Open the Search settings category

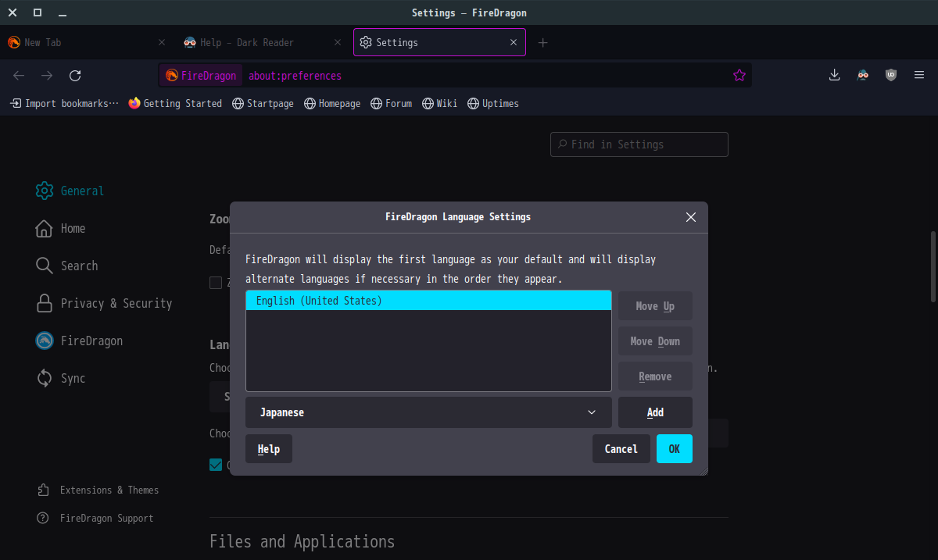(67, 266)
